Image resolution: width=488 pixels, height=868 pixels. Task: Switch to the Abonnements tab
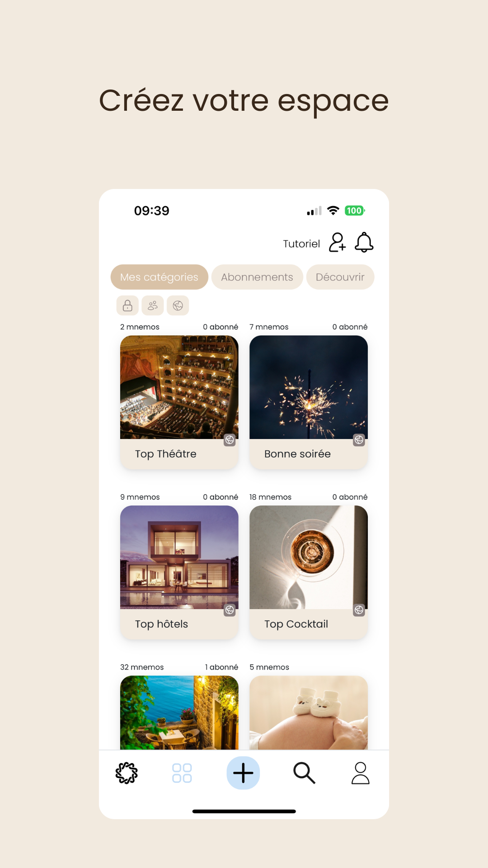(257, 277)
